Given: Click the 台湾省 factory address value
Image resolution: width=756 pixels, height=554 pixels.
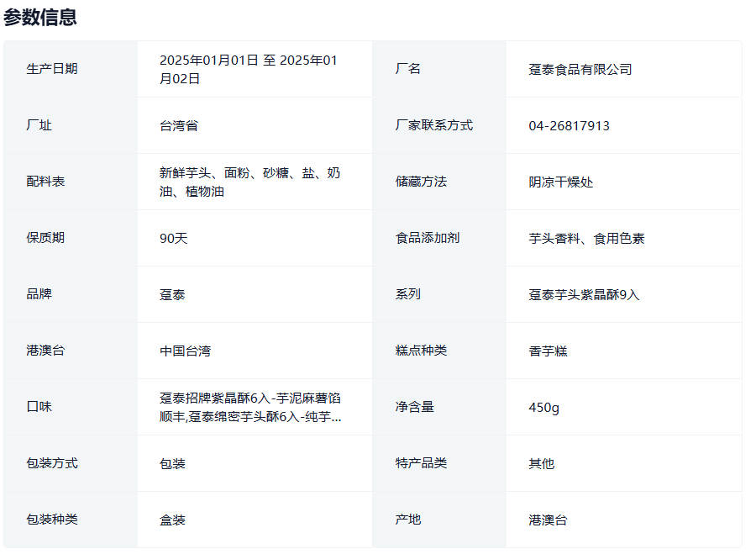Looking at the screenshot, I should 179,126.
